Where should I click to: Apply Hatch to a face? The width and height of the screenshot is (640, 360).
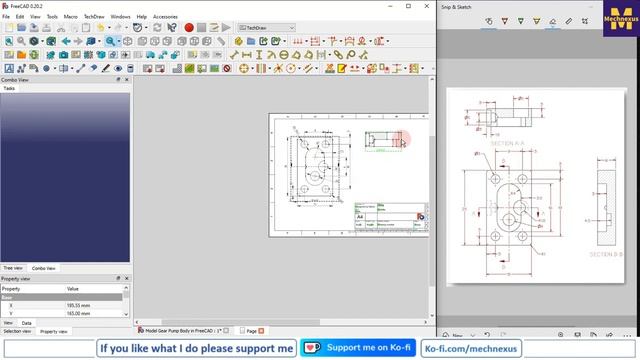click(177, 69)
